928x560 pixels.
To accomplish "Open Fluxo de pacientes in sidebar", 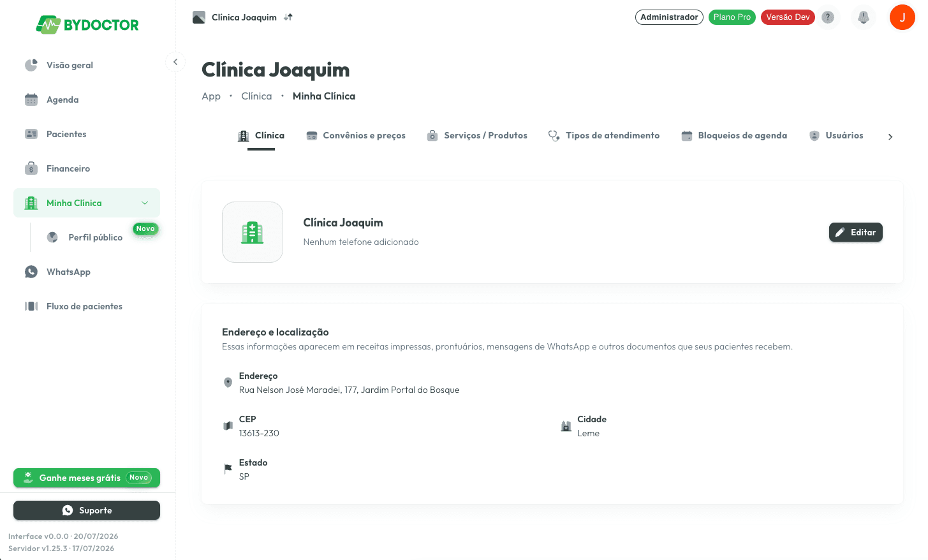I will pos(87,306).
